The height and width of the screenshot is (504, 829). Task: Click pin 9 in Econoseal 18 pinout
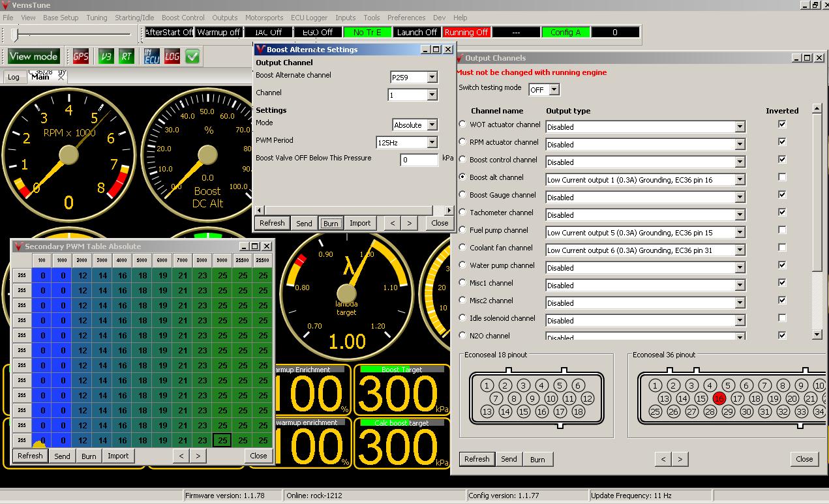pyautogui.click(x=532, y=398)
